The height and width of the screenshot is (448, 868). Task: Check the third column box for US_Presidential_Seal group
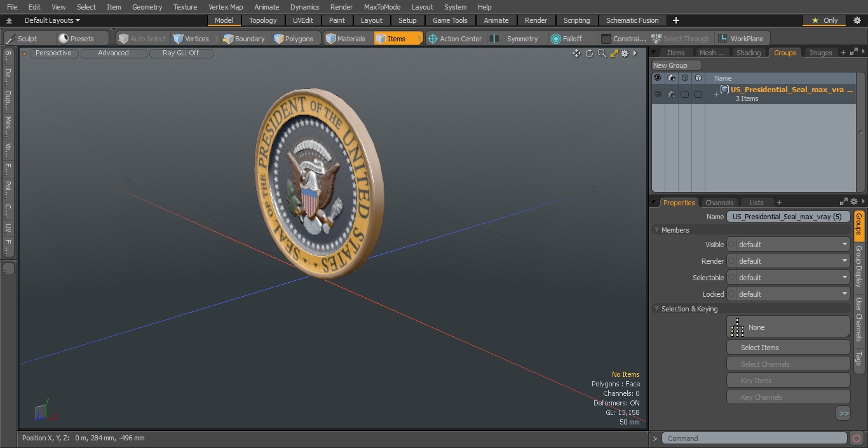pos(684,94)
